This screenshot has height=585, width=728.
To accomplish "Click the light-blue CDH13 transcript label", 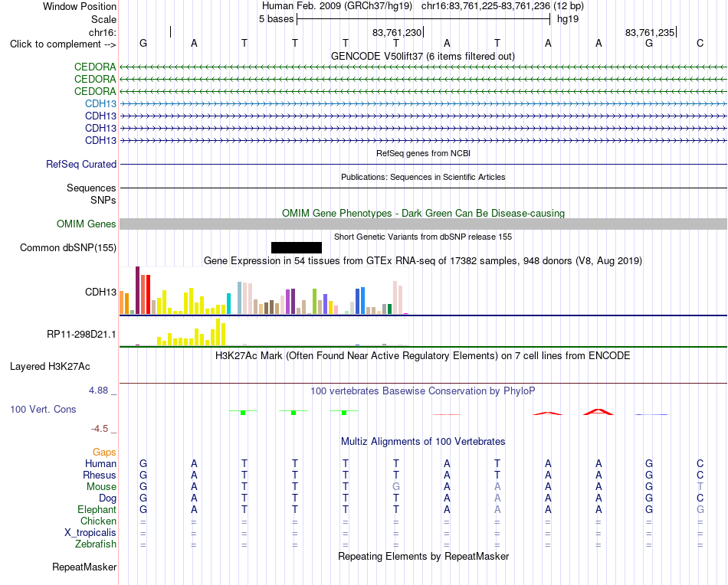I will click(100, 103).
